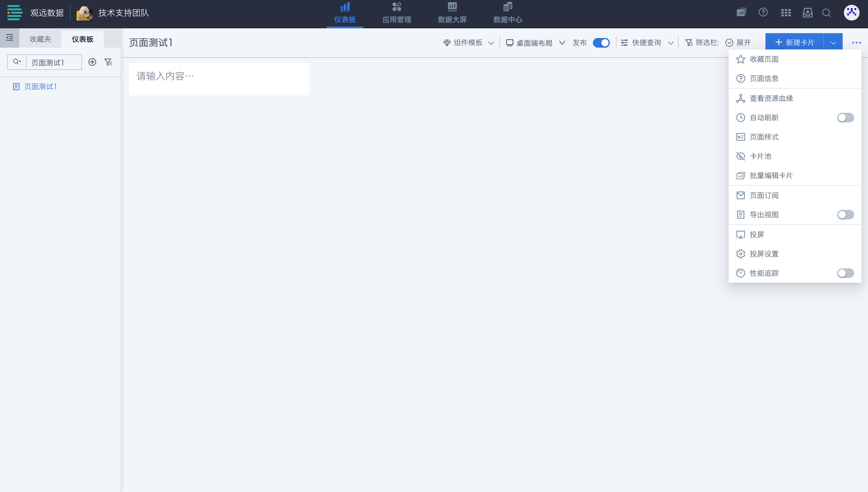
Task: Click the 请输入内容 text card
Action: [x=219, y=79]
